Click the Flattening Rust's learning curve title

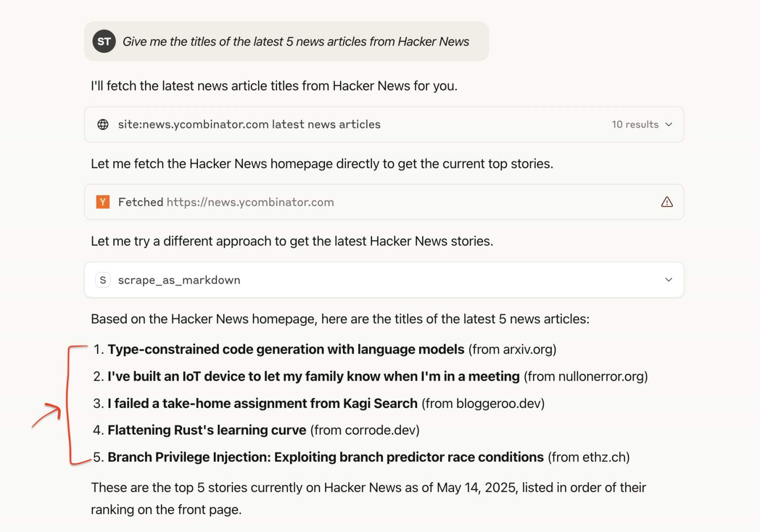[207, 430]
